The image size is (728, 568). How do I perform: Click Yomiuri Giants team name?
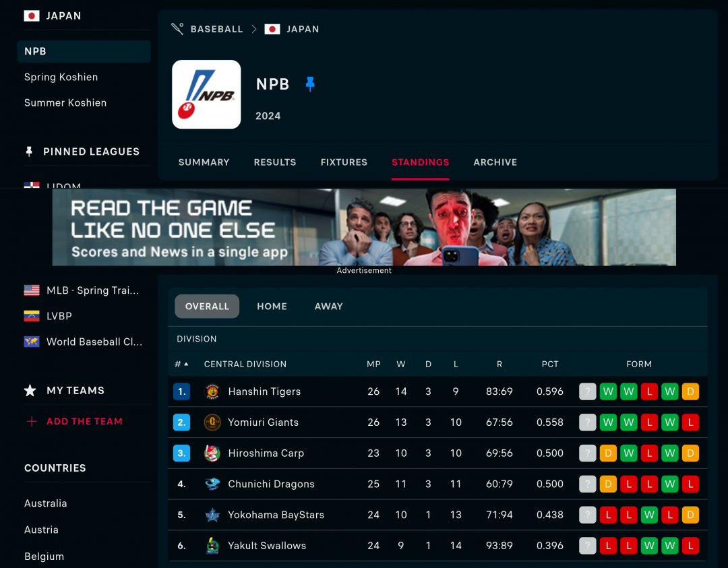pyautogui.click(x=264, y=422)
